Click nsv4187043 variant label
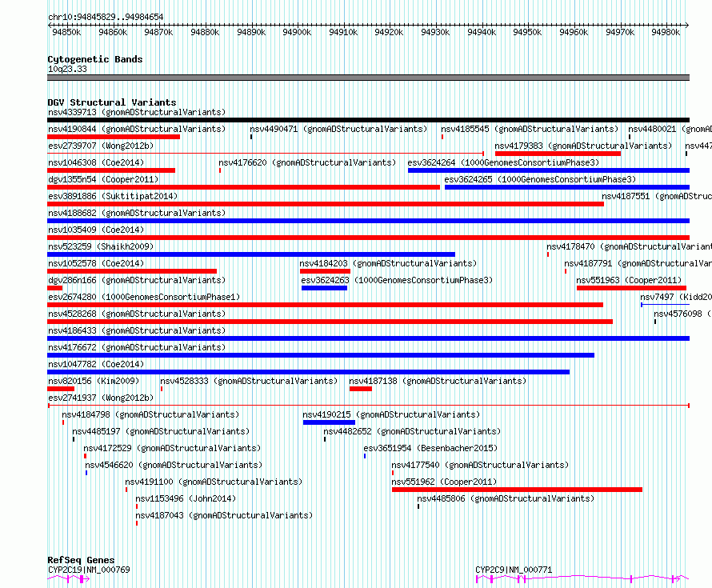712x588 pixels. click(224, 515)
